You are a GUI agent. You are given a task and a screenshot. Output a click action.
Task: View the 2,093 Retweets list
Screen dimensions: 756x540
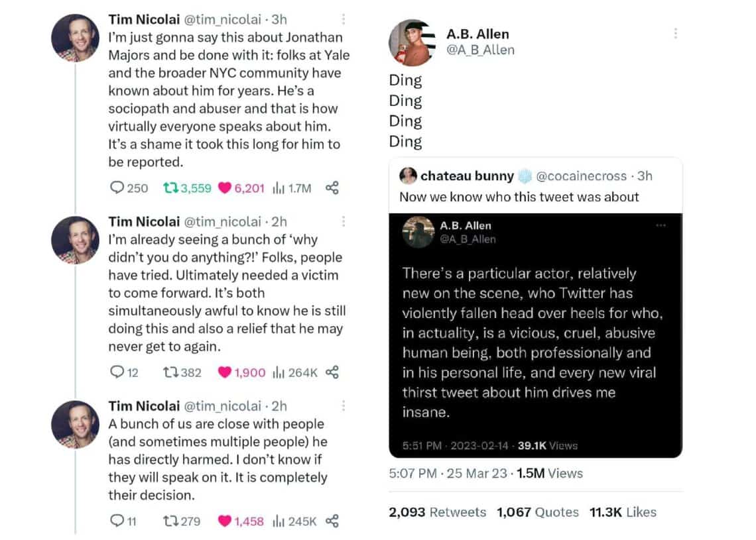pyautogui.click(x=437, y=512)
